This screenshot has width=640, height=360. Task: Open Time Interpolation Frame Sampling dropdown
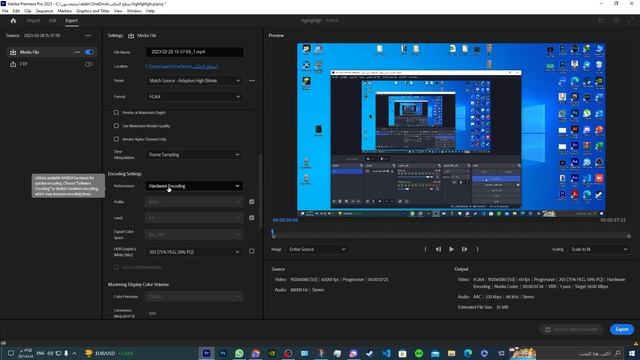(194, 155)
